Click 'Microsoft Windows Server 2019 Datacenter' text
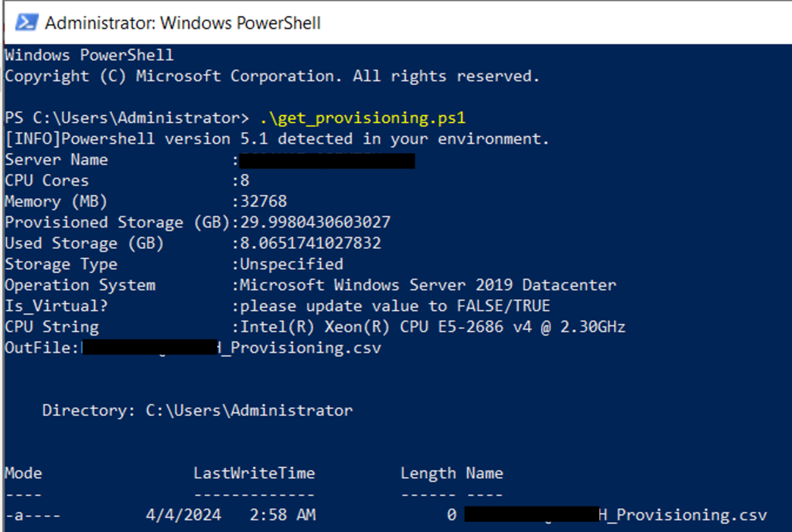The width and height of the screenshot is (792, 532). coord(428,285)
